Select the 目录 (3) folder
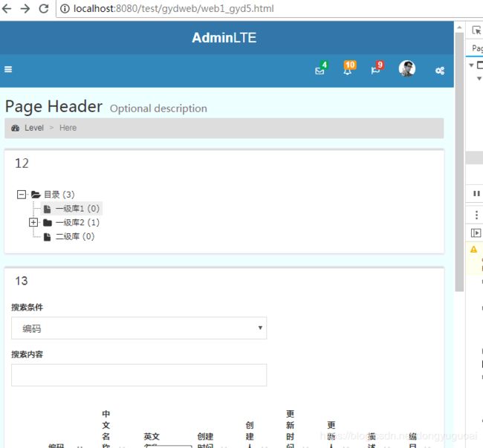Screen dimensions: 483x448 pos(59,195)
